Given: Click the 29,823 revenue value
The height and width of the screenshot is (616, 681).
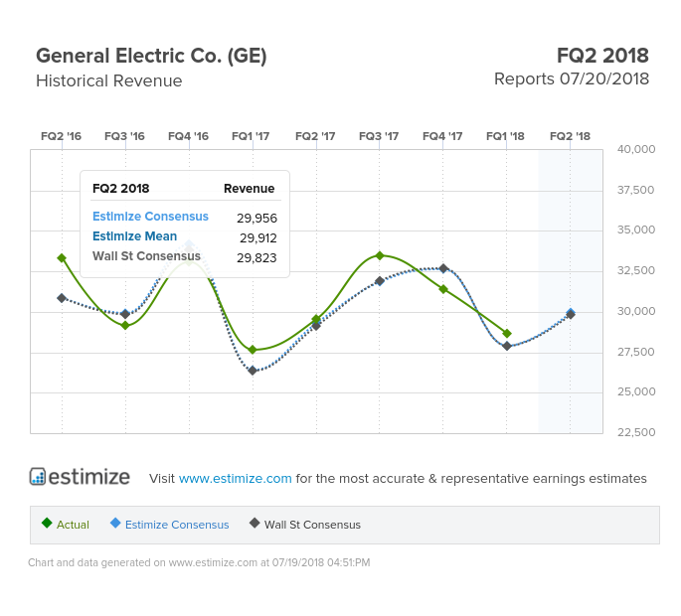Looking at the screenshot, I should click(256, 258).
